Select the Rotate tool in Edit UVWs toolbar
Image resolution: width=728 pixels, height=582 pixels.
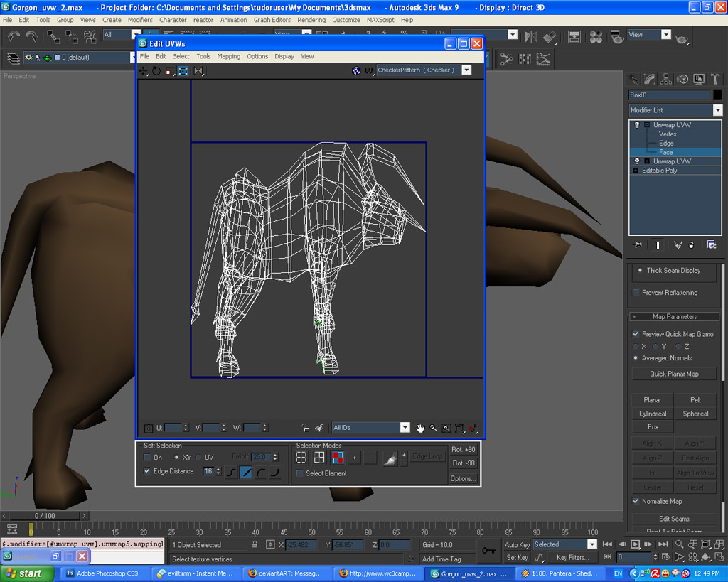pos(156,71)
